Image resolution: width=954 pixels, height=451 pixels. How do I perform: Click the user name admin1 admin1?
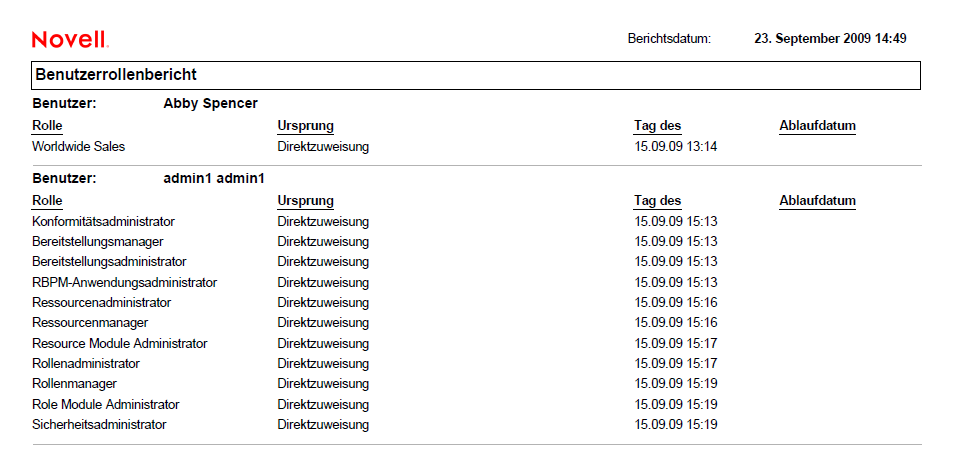coord(213,178)
